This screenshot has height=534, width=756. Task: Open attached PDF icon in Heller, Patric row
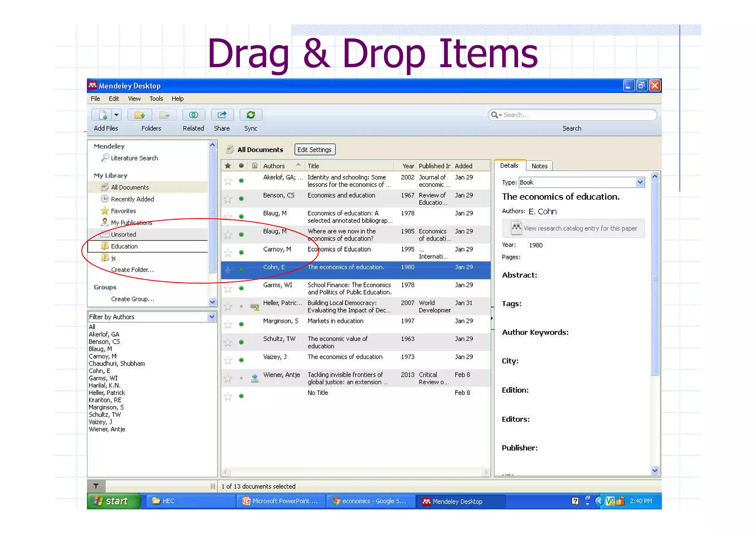click(x=255, y=307)
